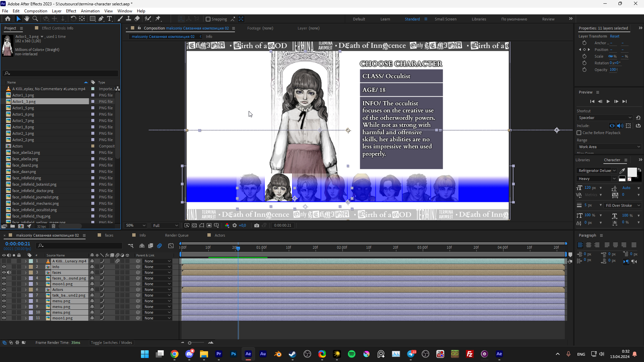The width and height of the screenshot is (644, 362).
Task: Open the Libraries workspace
Action: 479,19
